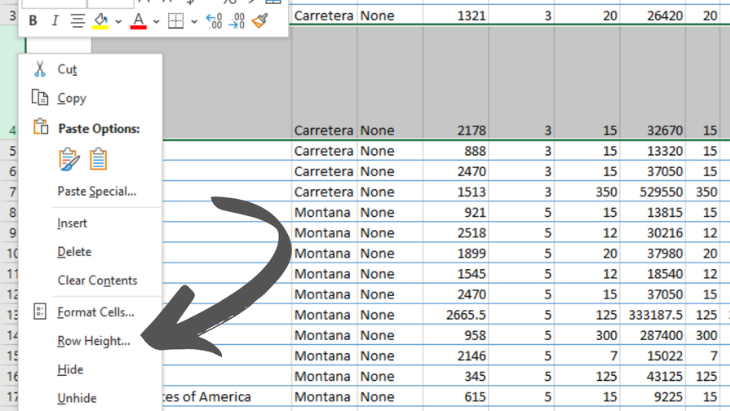Select row header 8
The image size is (730, 411).
click(x=11, y=212)
